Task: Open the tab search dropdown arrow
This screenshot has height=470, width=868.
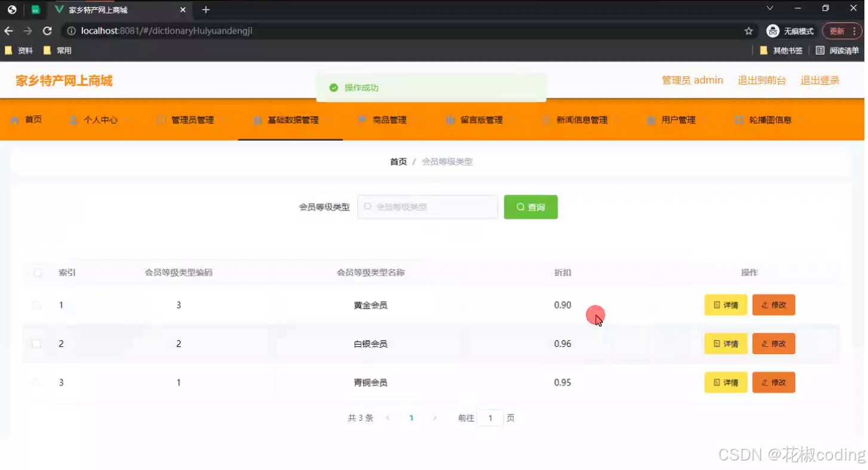Action: tap(770, 8)
